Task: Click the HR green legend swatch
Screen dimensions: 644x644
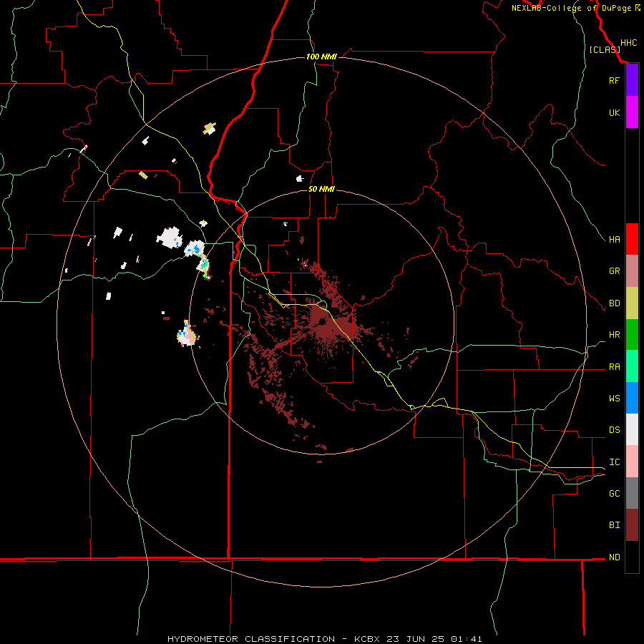Action: (632, 334)
